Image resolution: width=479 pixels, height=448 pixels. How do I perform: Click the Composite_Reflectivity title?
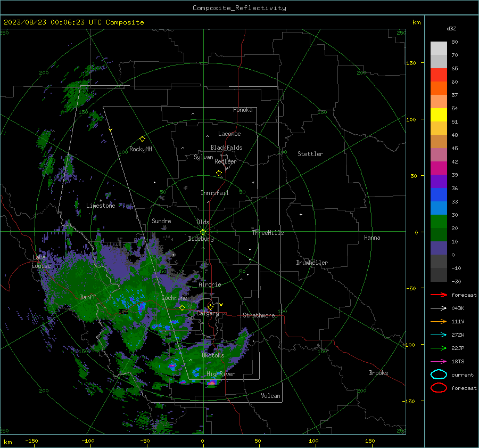click(x=240, y=8)
